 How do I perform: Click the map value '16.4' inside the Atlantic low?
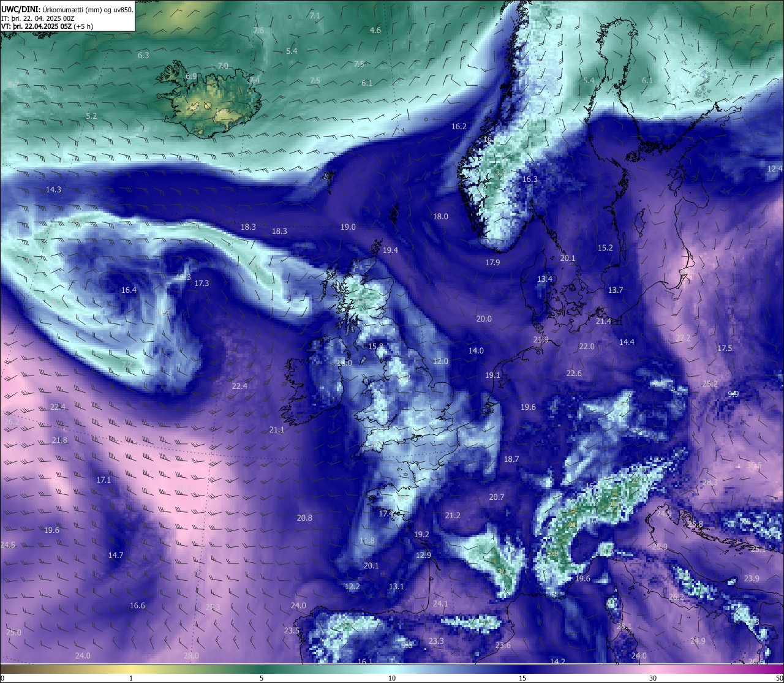pos(129,290)
